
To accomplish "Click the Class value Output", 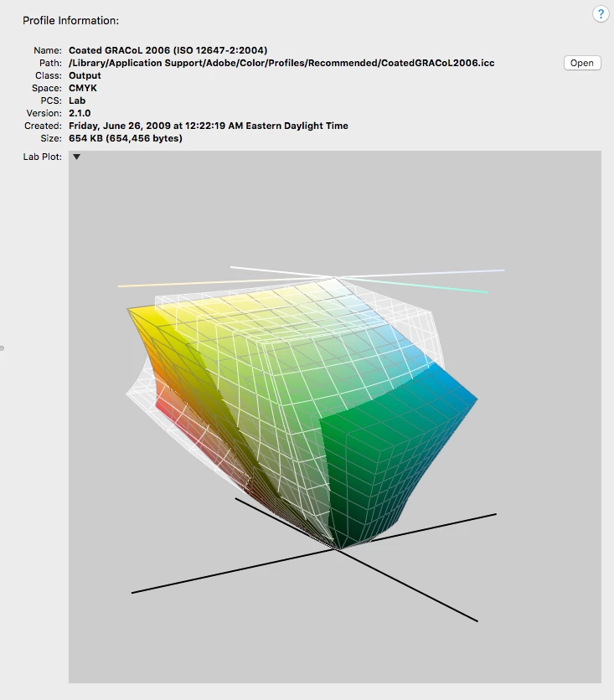I will [x=85, y=75].
